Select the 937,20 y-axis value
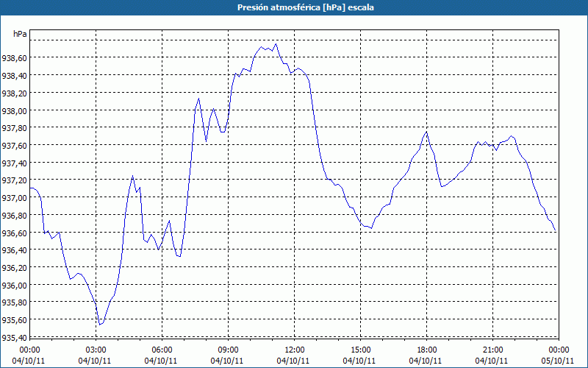Screen dimensions: 588x368 14,180
